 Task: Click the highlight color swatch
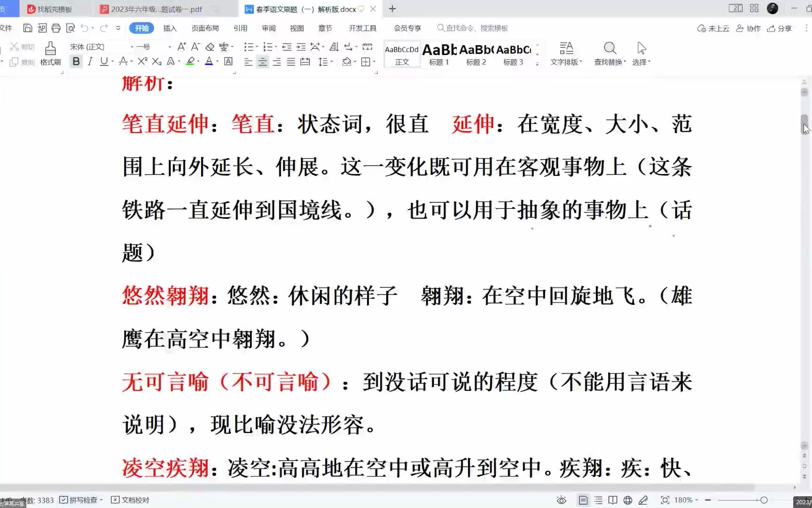(x=190, y=62)
